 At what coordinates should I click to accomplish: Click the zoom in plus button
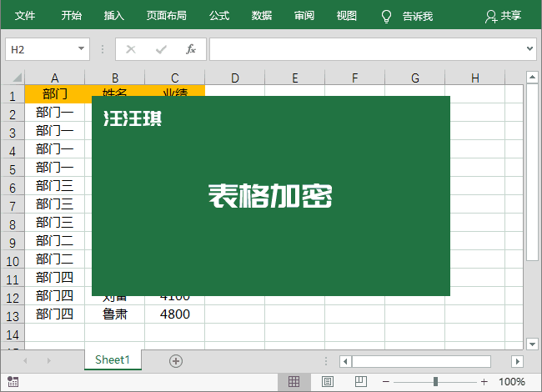click(484, 382)
